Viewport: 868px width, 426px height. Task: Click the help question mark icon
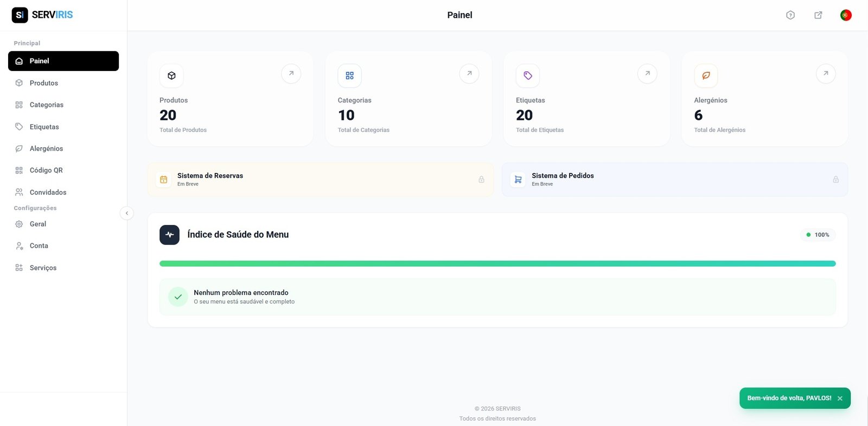coord(790,15)
